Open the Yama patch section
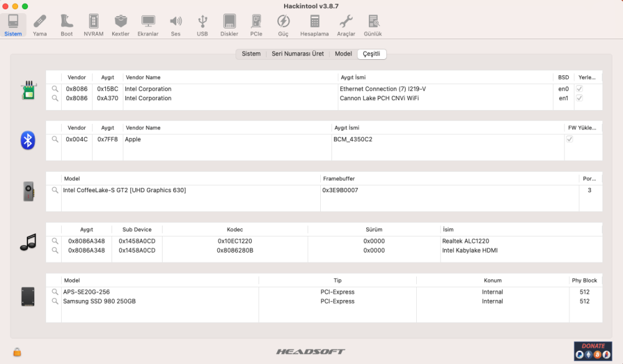Screen dimensions: 623x364 click(x=40, y=26)
